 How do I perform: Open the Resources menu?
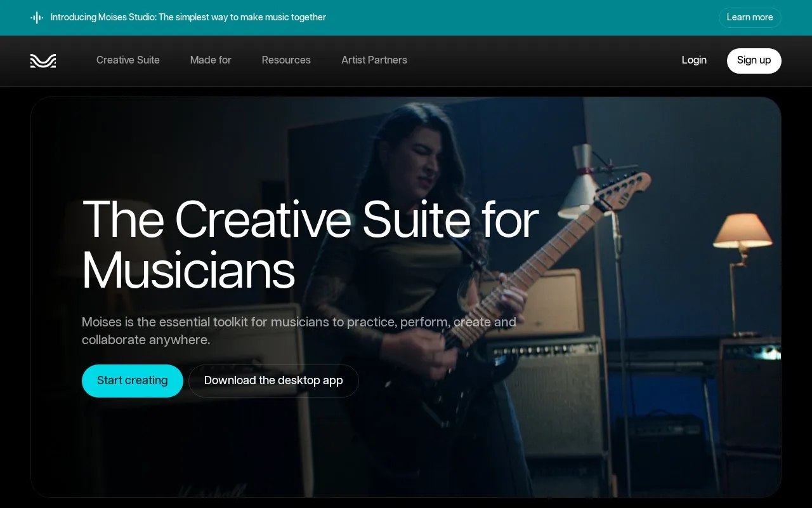(286, 60)
